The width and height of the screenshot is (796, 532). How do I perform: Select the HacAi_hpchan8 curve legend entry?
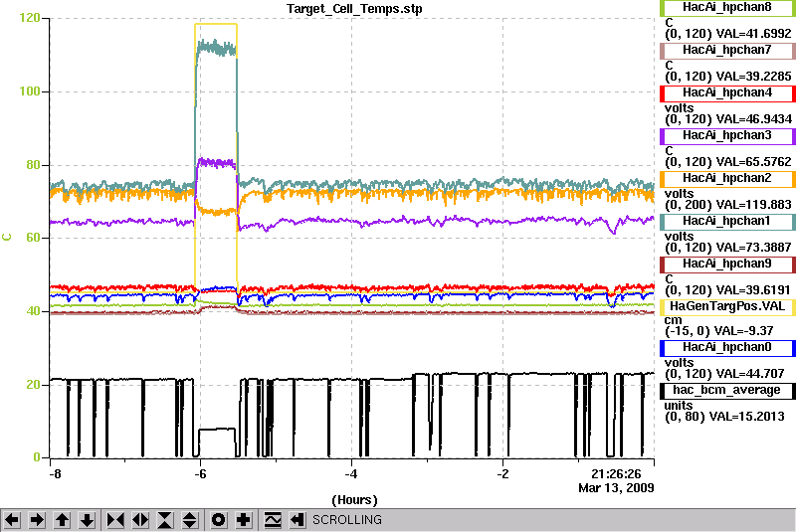coord(727,8)
